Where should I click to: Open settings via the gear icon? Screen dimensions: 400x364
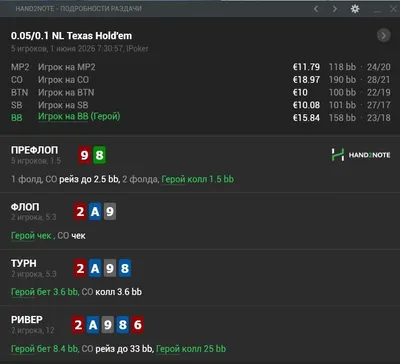point(355,9)
